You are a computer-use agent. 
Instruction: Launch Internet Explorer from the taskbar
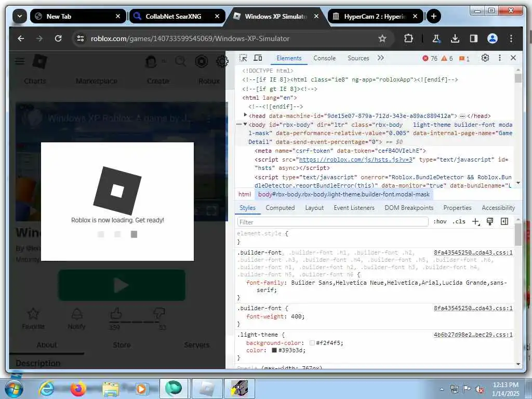[46, 389]
